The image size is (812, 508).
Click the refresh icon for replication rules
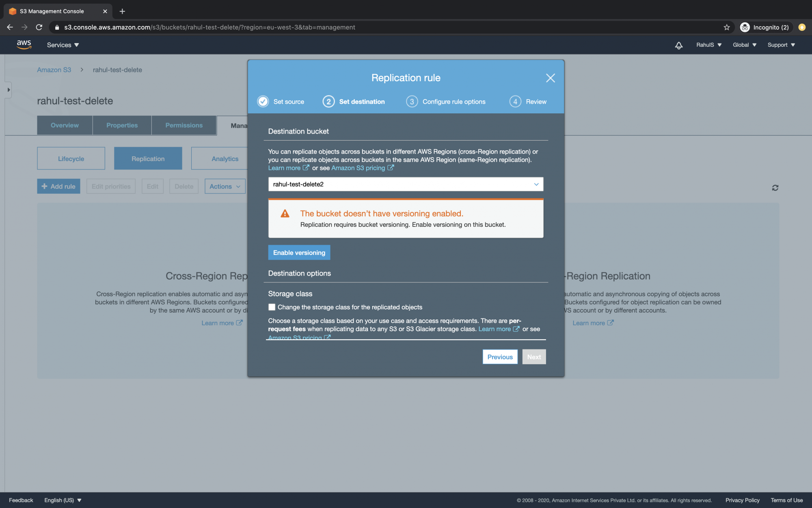point(775,188)
